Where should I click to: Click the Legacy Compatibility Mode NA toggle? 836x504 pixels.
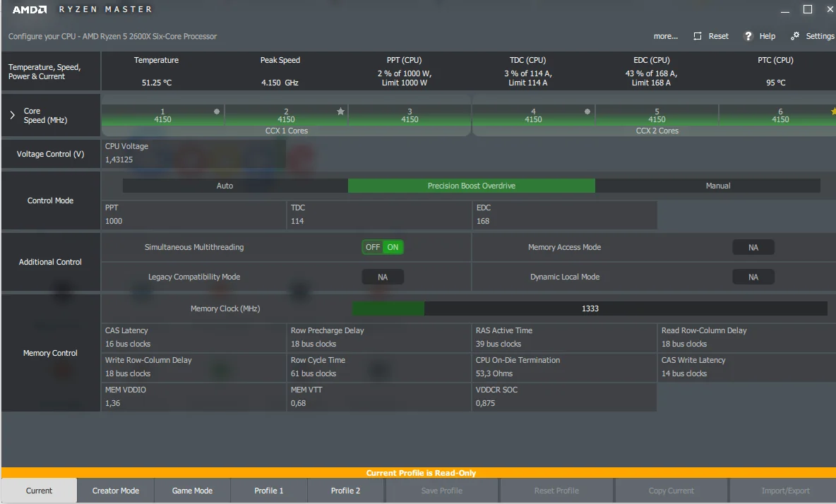(382, 277)
